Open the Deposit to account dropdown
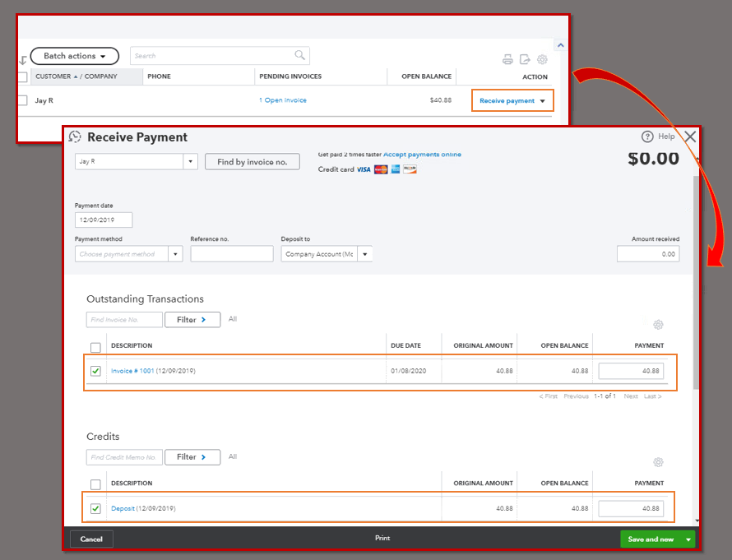Image resolution: width=732 pixels, height=560 pixels. tap(365, 254)
